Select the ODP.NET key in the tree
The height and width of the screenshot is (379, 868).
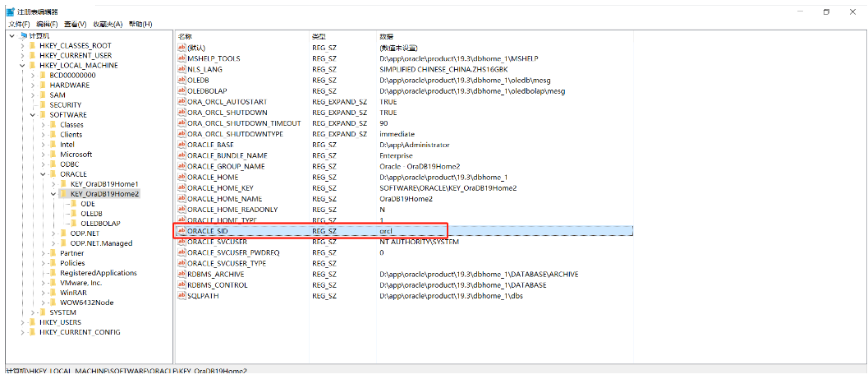(85, 233)
